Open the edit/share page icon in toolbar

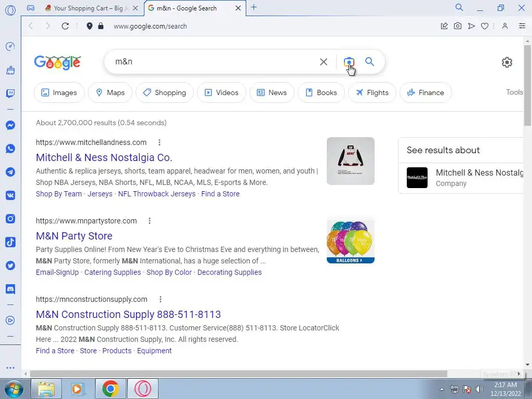coord(444,26)
